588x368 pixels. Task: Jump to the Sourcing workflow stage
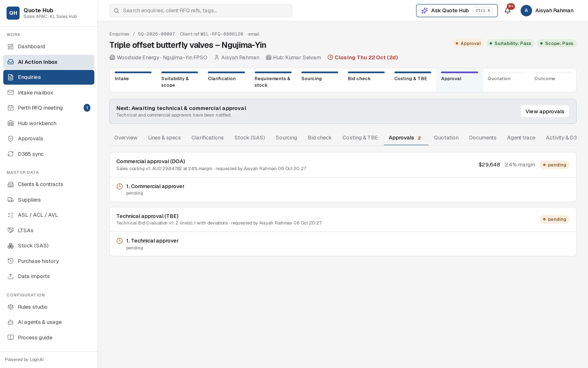320,80
